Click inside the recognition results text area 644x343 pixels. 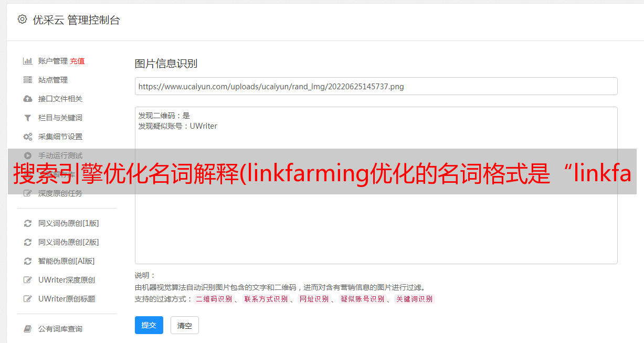coord(376,185)
